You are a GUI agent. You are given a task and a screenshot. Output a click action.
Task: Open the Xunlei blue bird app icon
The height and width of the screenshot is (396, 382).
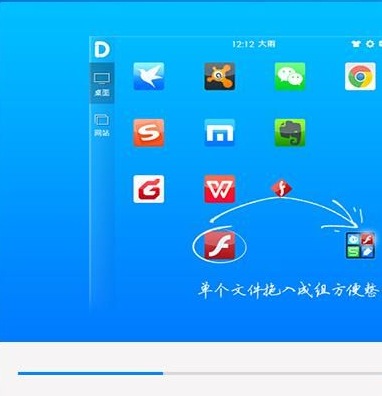pyautogui.click(x=149, y=76)
